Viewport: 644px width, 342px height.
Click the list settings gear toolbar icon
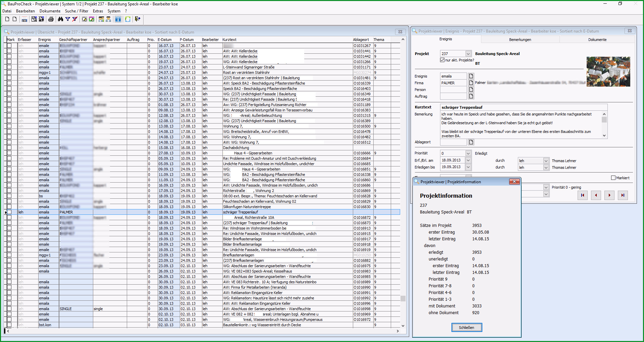tap(41, 19)
